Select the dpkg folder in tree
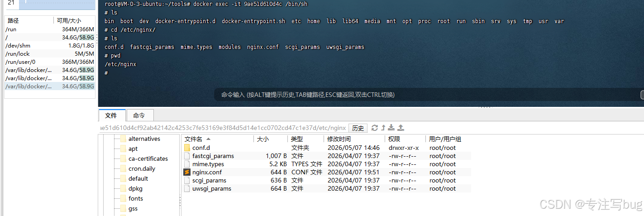This screenshot has width=644, height=216. click(x=135, y=188)
